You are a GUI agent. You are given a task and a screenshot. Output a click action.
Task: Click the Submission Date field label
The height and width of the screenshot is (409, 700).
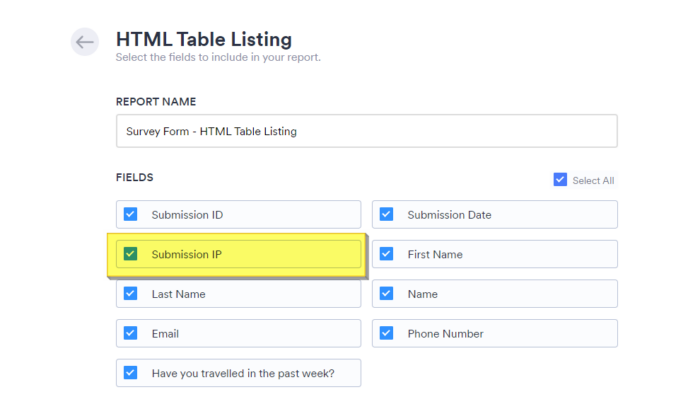coord(449,215)
